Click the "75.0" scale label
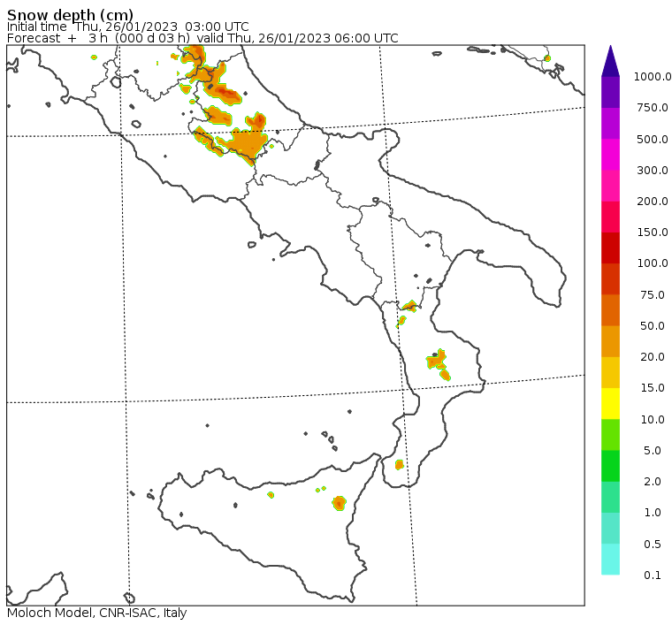This screenshot has width=672, height=625. pyautogui.click(x=653, y=294)
